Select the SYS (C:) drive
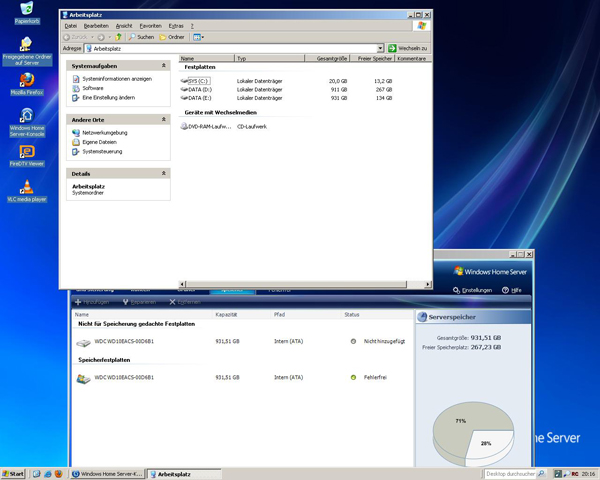This screenshot has height=480, width=600. tap(195, 81)
